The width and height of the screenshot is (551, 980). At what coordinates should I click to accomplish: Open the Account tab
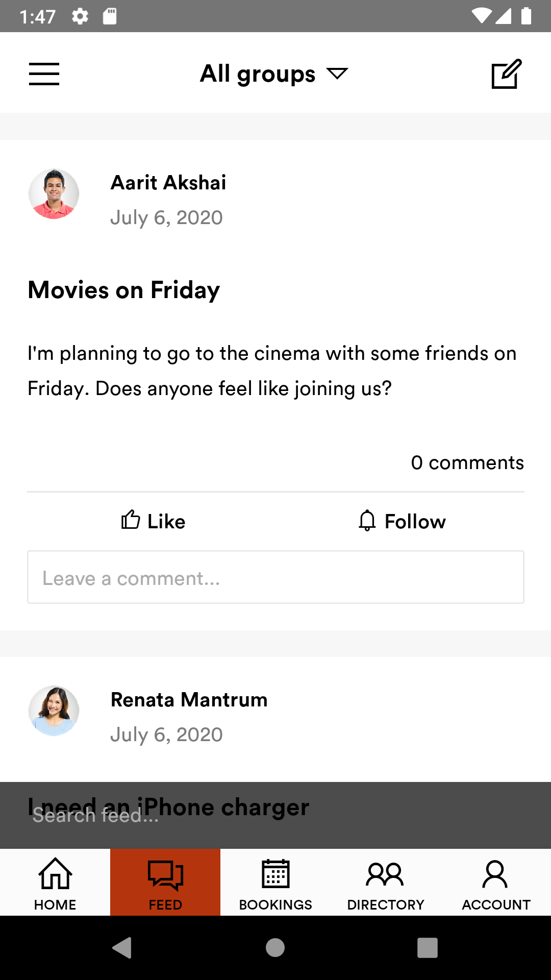(x=496, y=883)
